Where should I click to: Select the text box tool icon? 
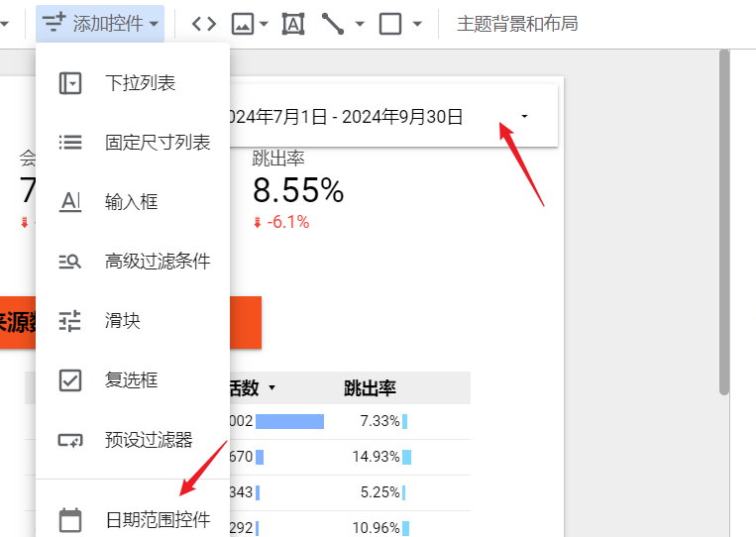pos(293,23)
